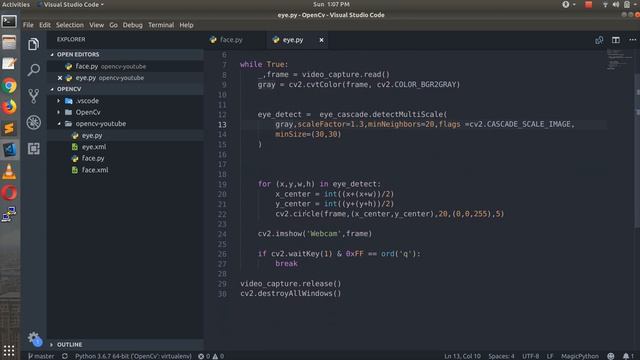Open the Source Control view

tap(33, 96)
